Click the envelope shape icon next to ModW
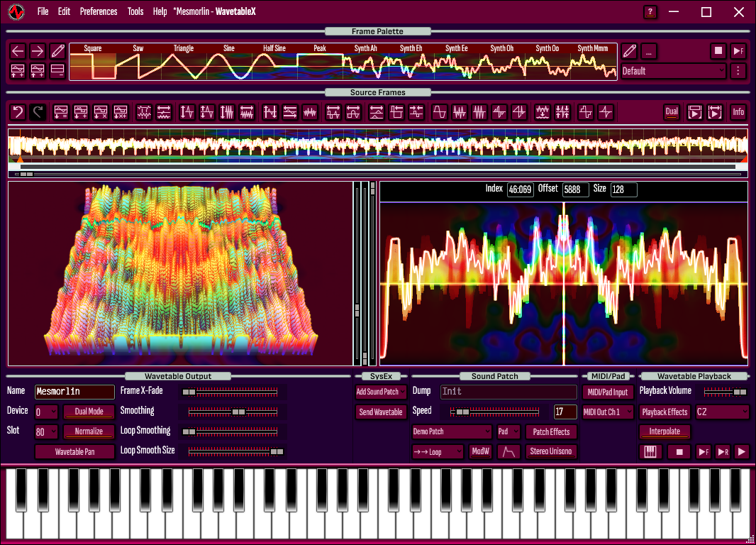The width and height of the screenshot is (756, 545). click(x=508, y=451)
